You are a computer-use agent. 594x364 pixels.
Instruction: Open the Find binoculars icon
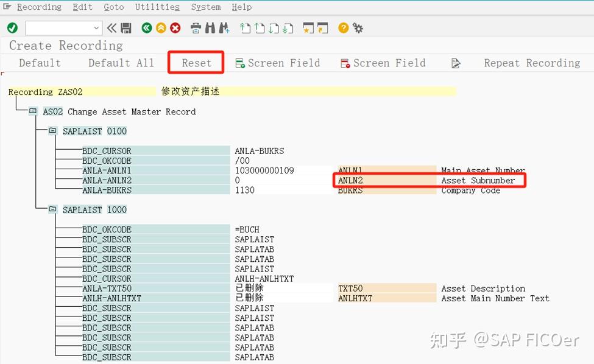click(210, 28)
